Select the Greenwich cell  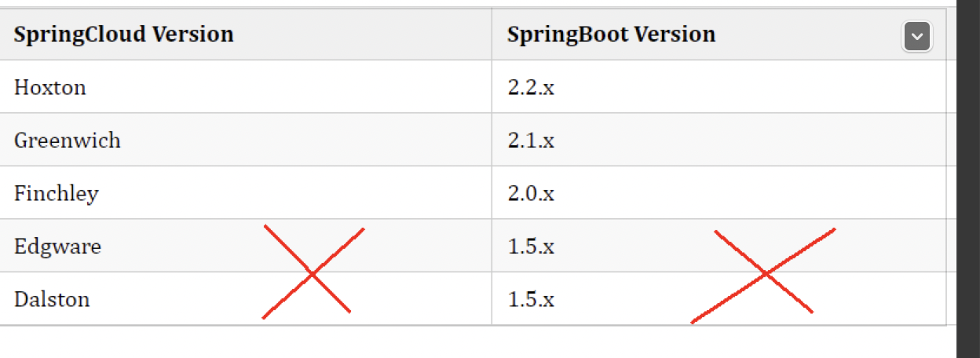68,141
